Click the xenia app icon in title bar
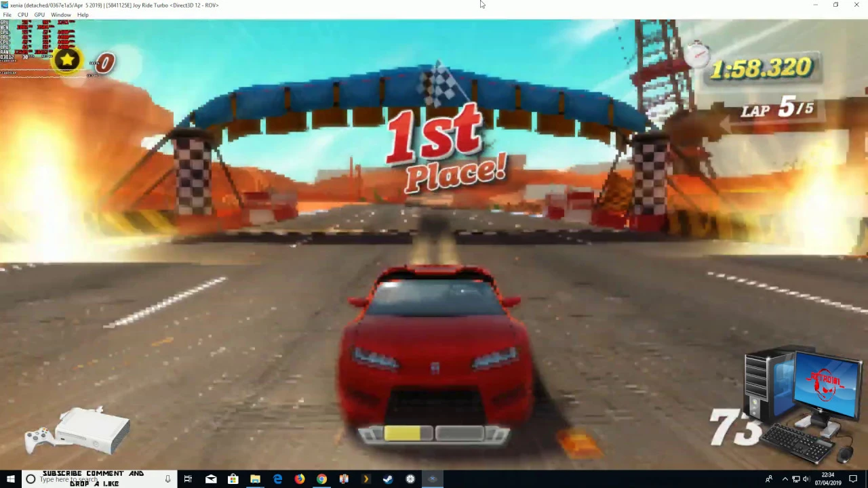The width and height of the screenshot is (868, 488). [5, 5]
